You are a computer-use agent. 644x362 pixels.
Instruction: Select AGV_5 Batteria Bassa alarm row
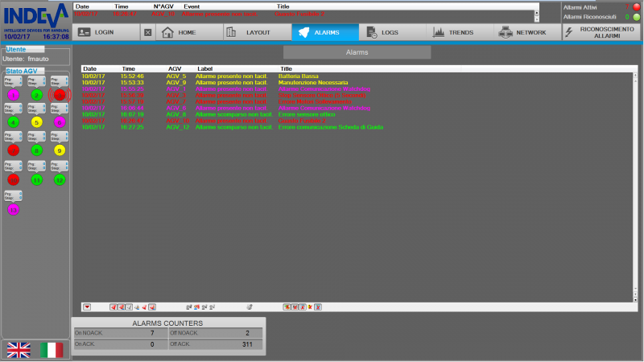click(357, 76)
